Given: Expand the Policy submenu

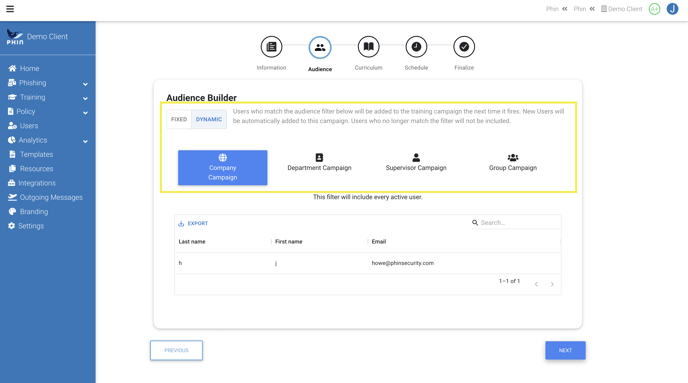Looking at the screenshot, I should pos(85,113).
